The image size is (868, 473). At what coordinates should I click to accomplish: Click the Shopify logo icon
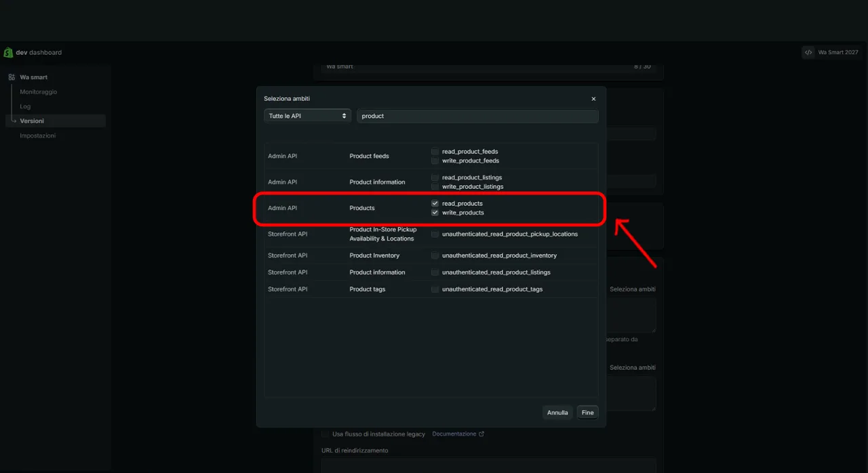(8, 53)
